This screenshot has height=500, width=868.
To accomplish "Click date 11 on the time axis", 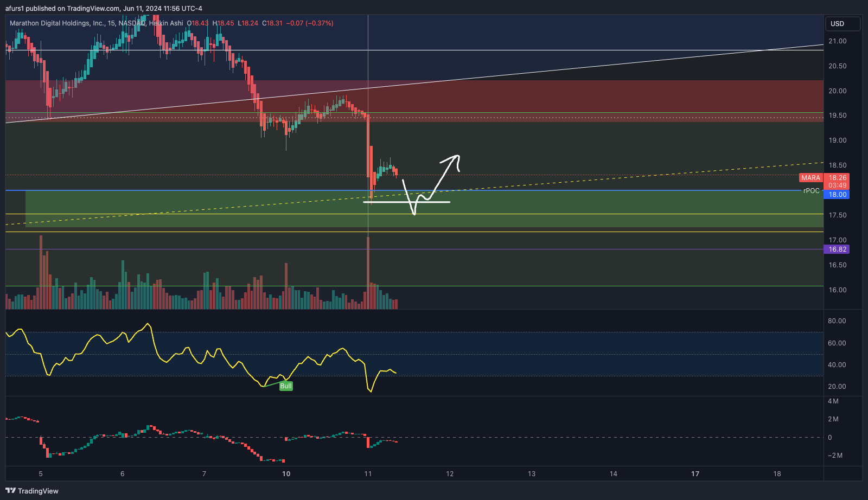I will click(x=368, y=474).
